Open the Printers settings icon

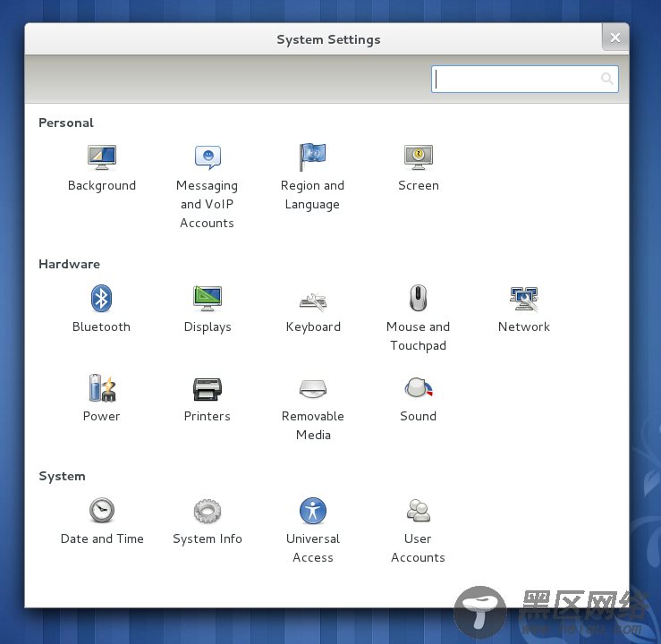point(208,389)
